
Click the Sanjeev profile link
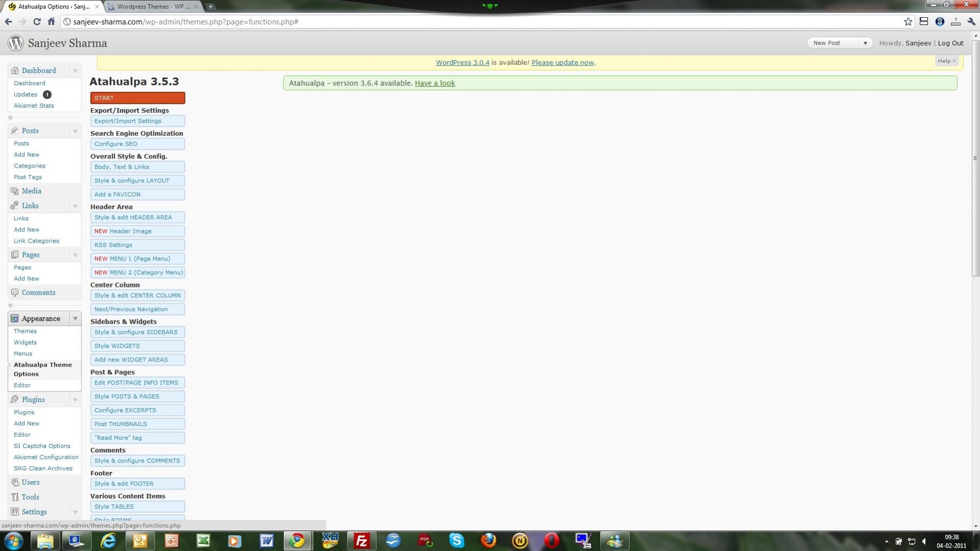pos(918,43)
